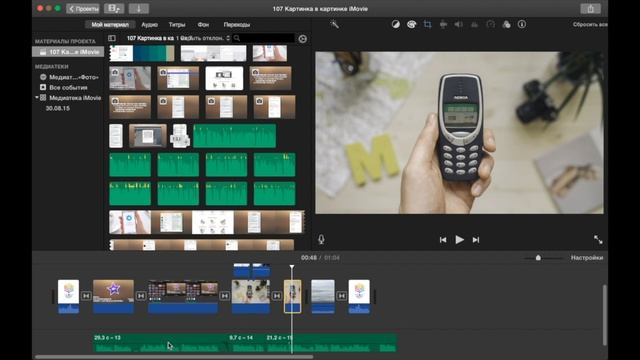640x360 pixels.
Task: Skip to next clip in viewer
Action: click(x=476, y=240)
